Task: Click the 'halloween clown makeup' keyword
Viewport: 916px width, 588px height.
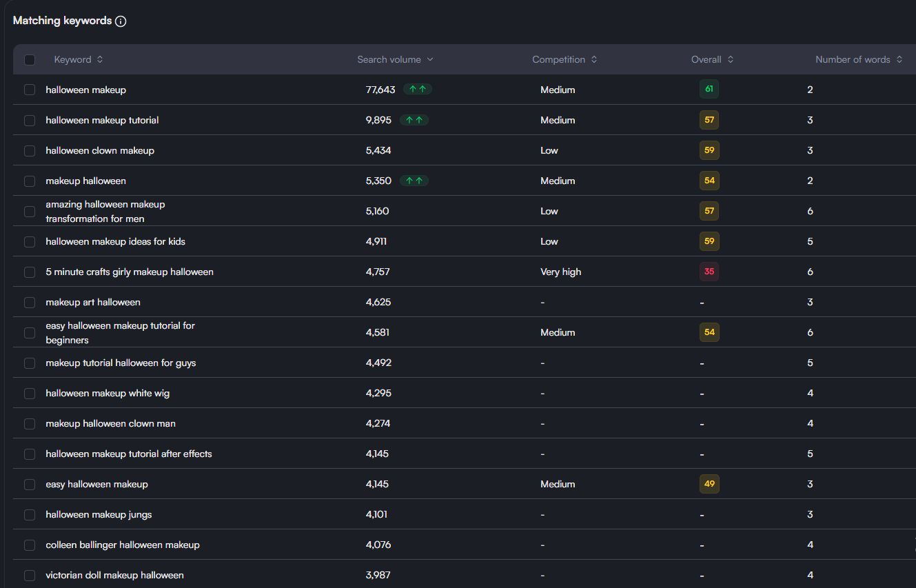Action: tap(100, 151)
